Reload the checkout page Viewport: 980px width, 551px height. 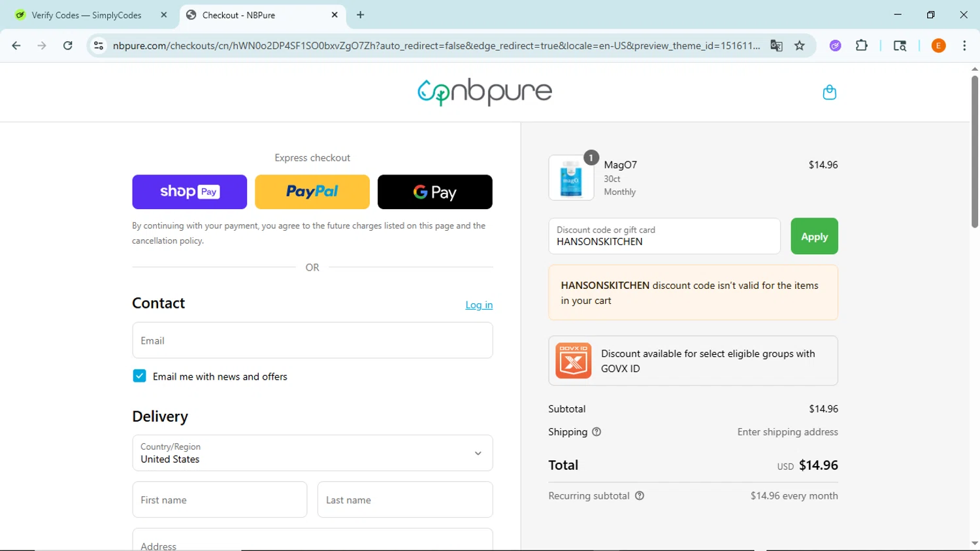coord(67,46)
